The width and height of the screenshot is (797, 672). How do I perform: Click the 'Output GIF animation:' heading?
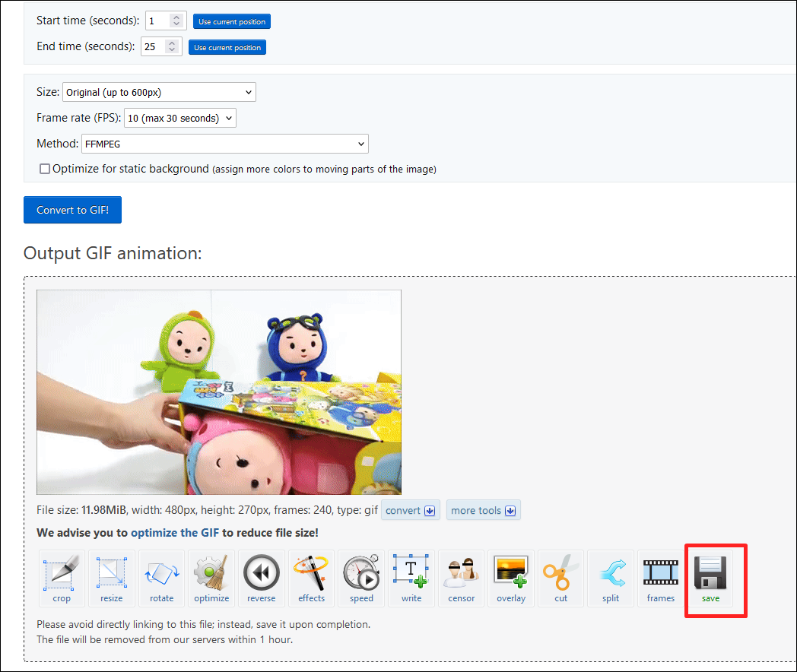click(113, 253)
